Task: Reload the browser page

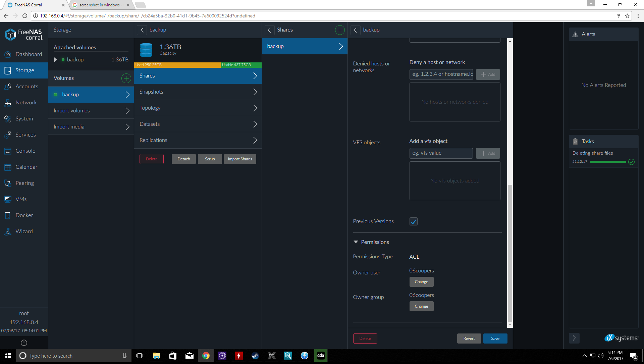Action: tap(24, 16)
